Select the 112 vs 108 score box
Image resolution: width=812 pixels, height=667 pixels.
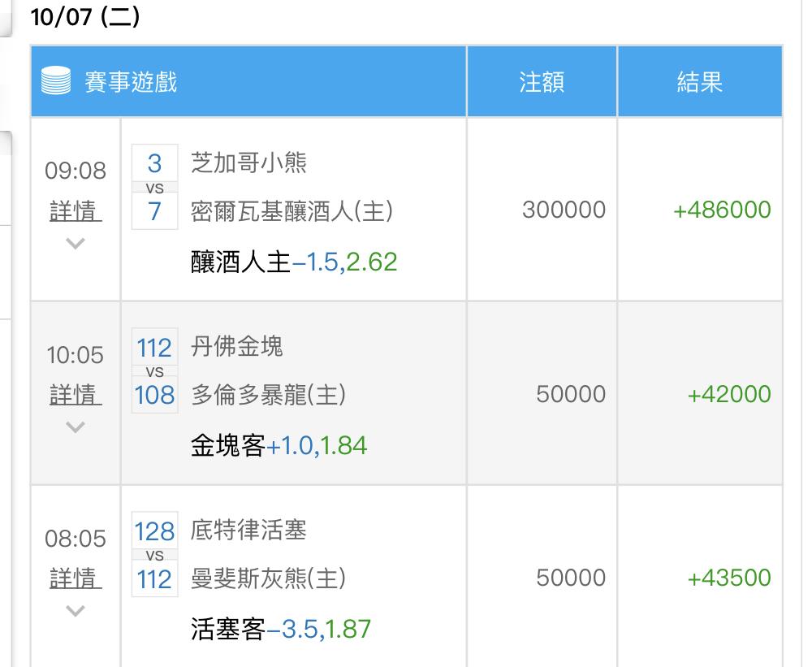154,371
